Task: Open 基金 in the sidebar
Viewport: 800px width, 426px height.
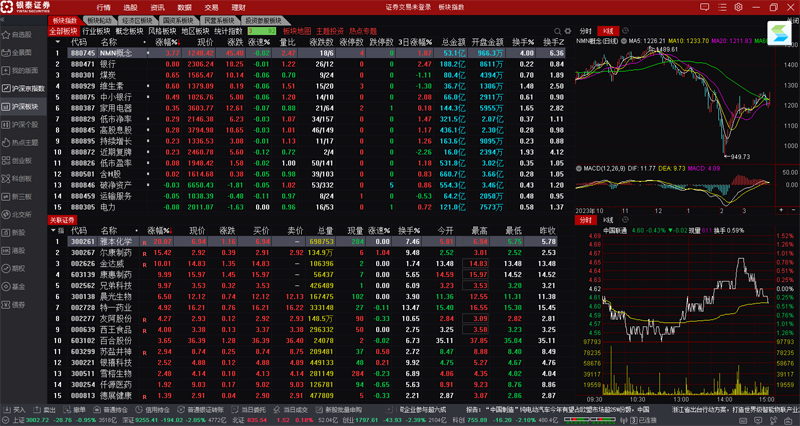Action: pyautogui.click(x=14, y=287)
